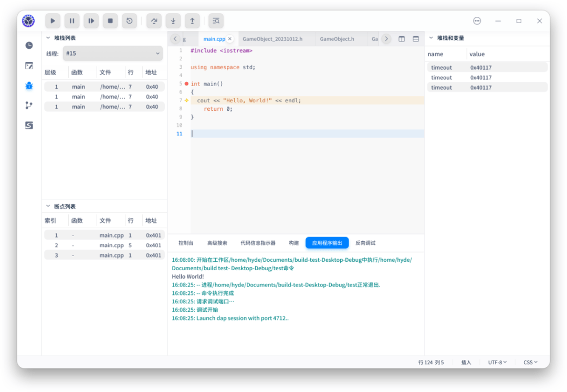Pause the running program
The width and height of the screenshot is (567, 392).
[72, 20]
